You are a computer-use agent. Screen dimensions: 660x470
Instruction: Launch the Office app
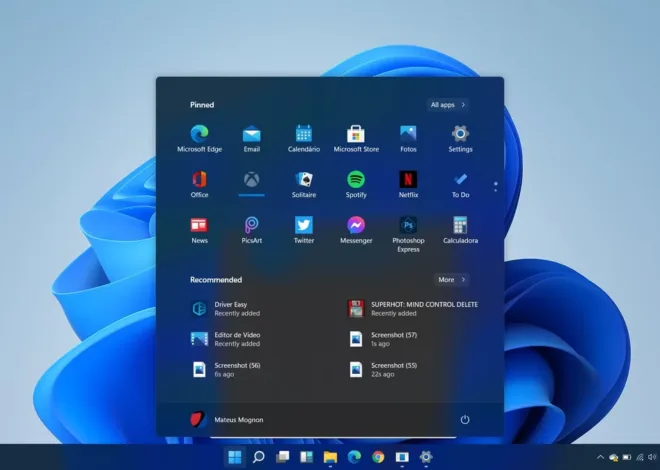(199, 184)
